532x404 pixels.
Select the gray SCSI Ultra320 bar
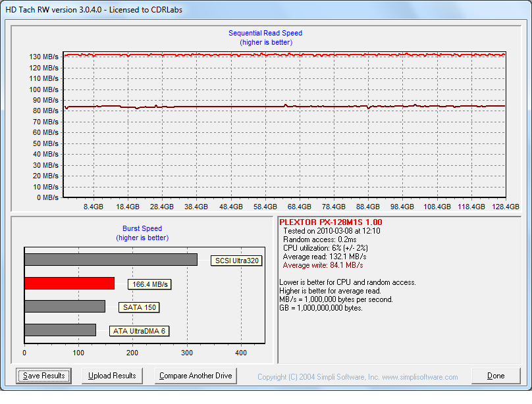pyautogui.click(x=111, y=259)
